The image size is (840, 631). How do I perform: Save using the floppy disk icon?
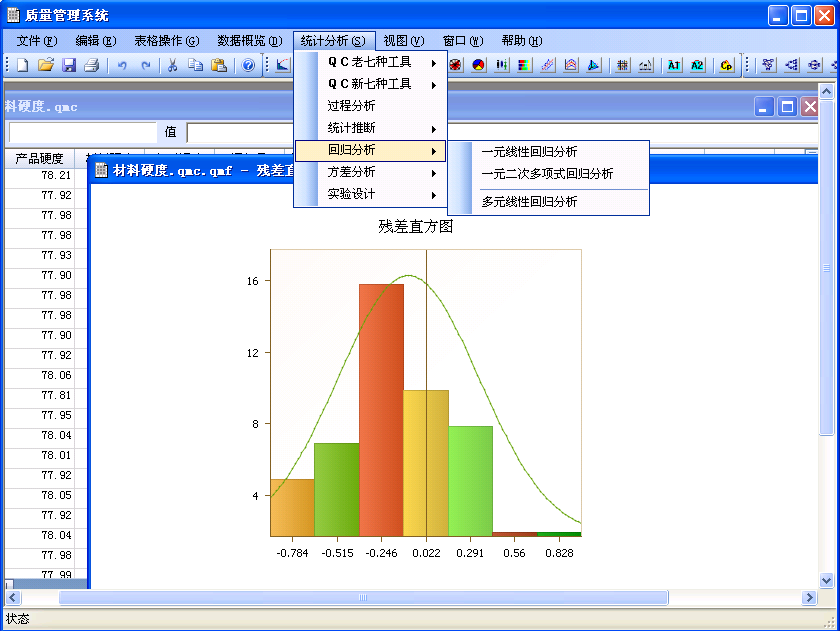69,65
